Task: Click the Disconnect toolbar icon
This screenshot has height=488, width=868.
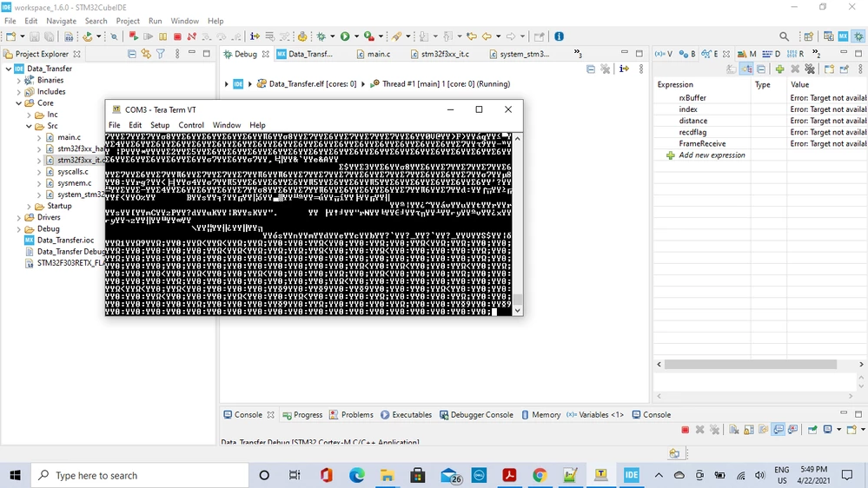Action: tap(191, 36)
